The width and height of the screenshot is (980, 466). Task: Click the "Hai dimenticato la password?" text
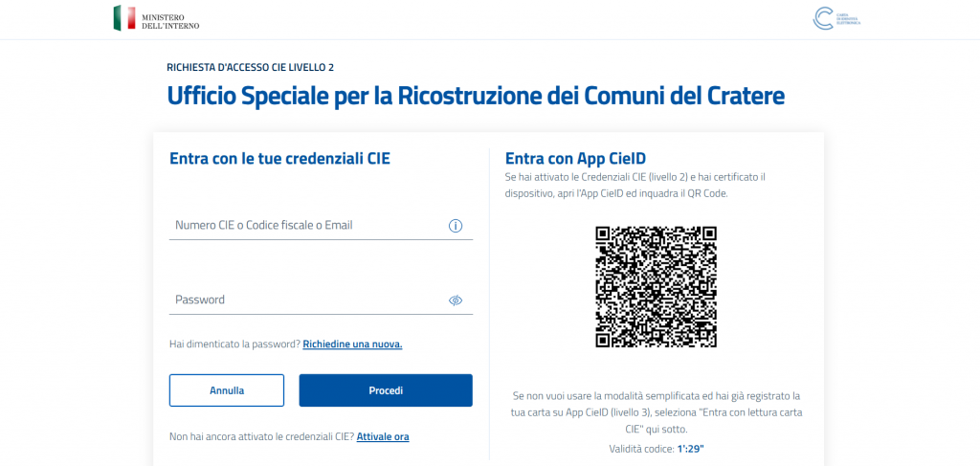click(x=235, y=344)
